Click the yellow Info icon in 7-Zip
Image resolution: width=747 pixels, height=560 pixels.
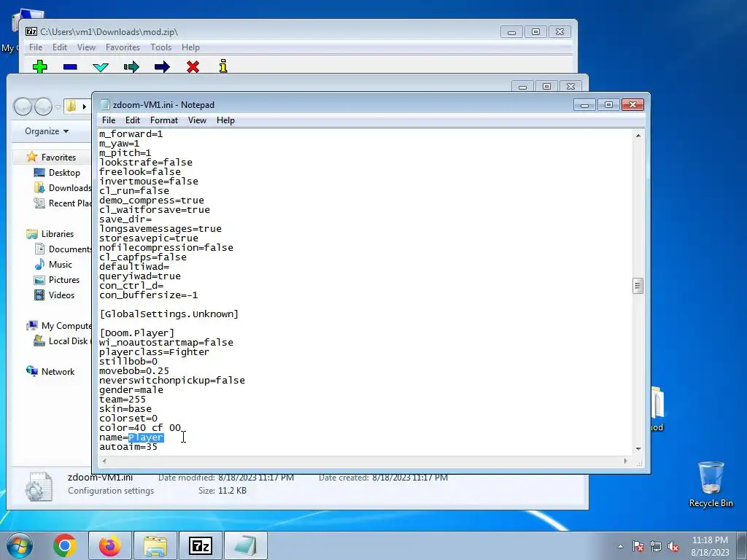coord(223,66)
